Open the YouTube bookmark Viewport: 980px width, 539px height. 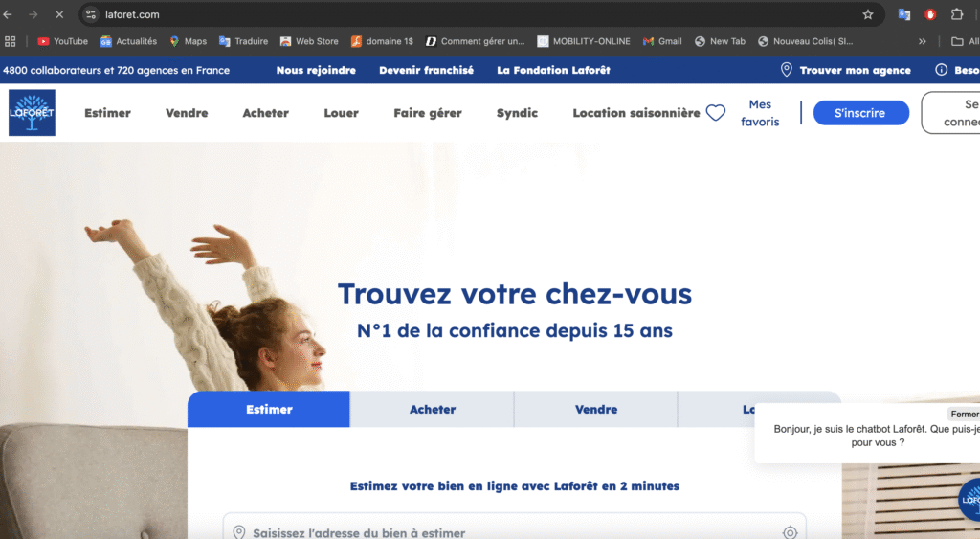tap(62, 41)
